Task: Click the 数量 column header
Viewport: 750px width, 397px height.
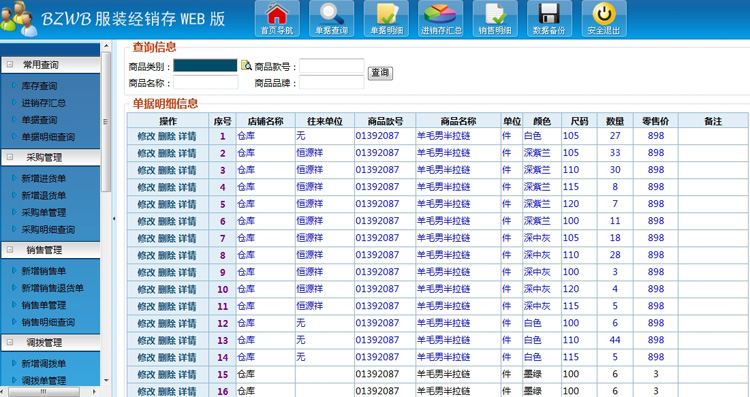Action: (x=615, y=121)
